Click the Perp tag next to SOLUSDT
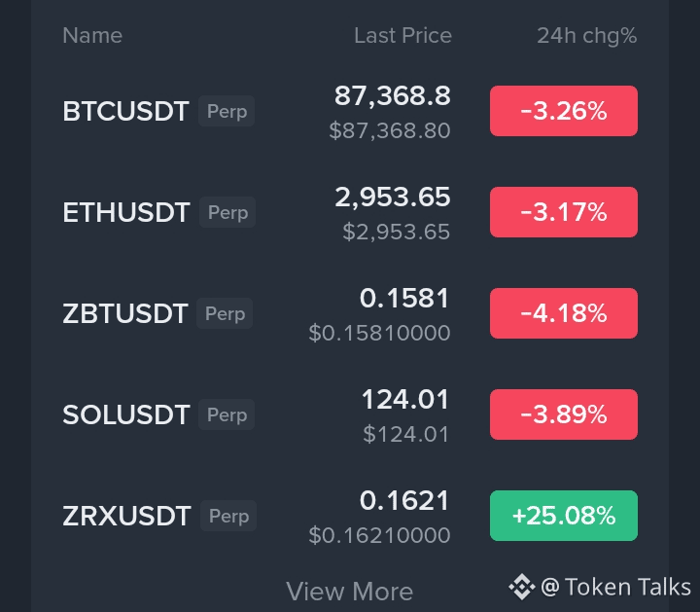700x612 pixels. [227, 415]
